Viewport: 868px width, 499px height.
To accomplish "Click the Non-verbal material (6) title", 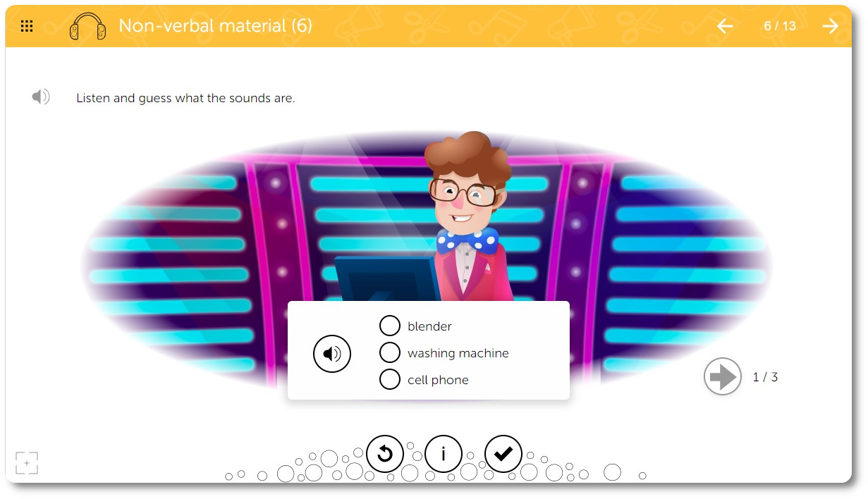I will [x=216, y=26].
